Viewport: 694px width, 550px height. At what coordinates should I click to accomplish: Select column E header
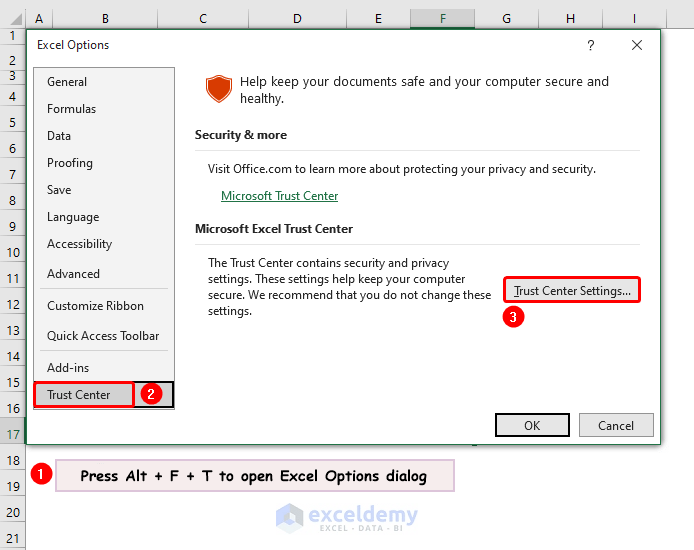(378, 19)
